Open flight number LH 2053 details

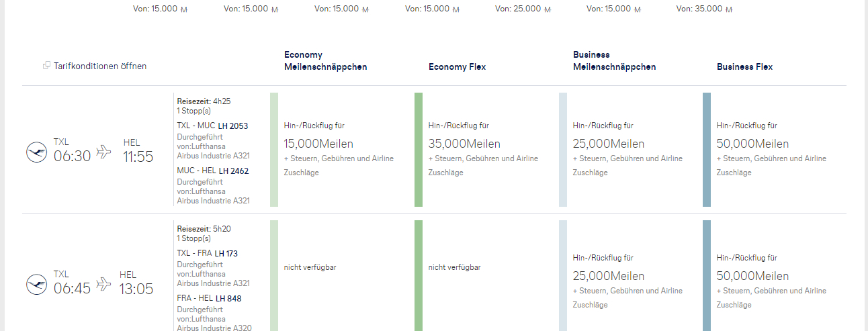coord(232,126)
